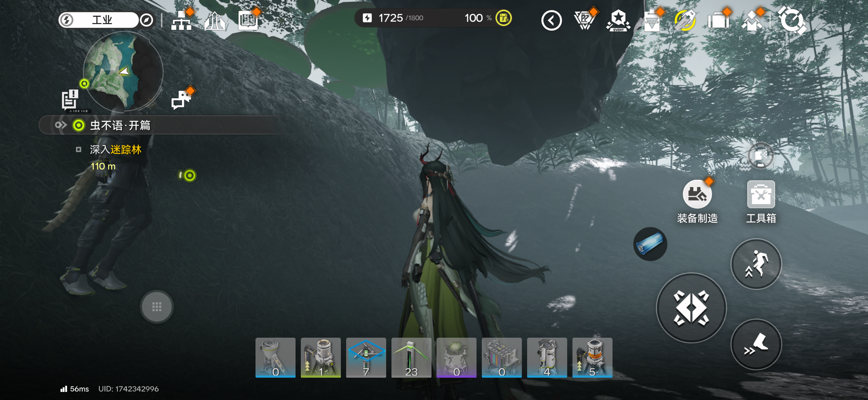Image resolution: width=868 pixels, height=400 pixels.
Task: Tap the jump action button
Action: (x=756, y=264)
